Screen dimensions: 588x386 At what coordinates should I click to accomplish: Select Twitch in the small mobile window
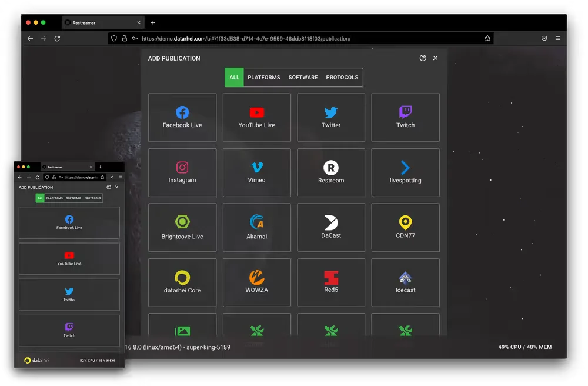click(x=69, y=331)
